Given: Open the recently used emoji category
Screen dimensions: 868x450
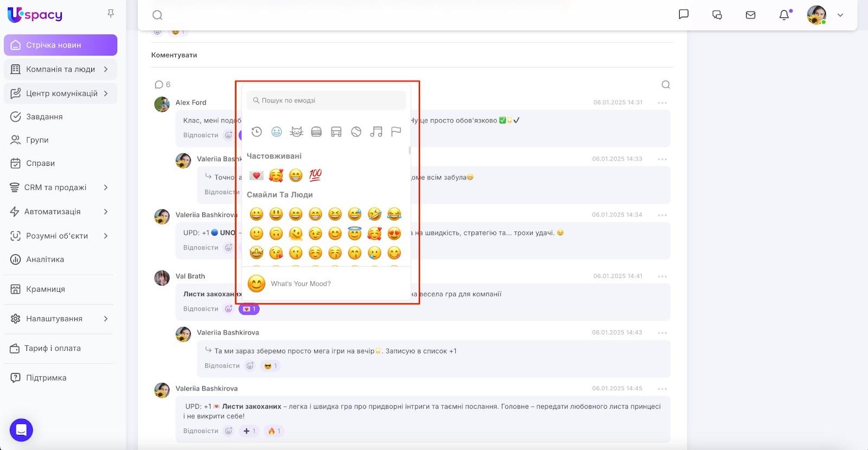Looking at the screenshot, I should tap(257, 132).
